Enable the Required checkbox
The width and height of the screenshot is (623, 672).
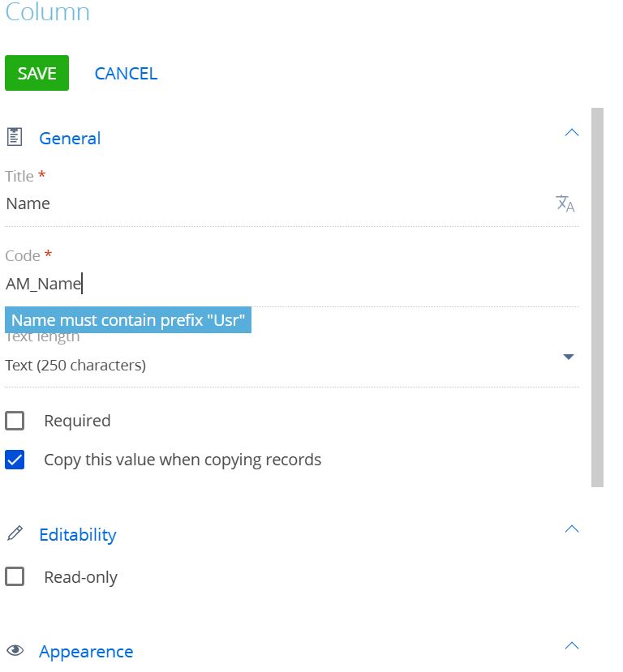[15, 421]
